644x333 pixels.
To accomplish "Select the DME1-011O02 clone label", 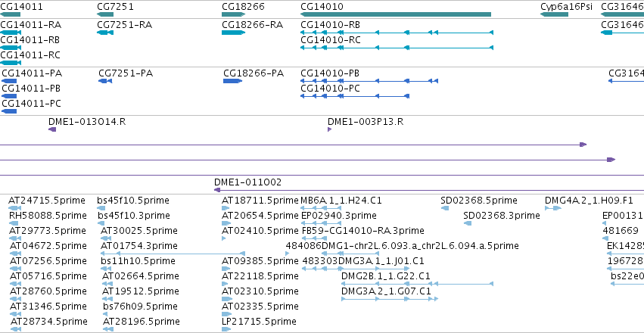I will pos(247,182).
